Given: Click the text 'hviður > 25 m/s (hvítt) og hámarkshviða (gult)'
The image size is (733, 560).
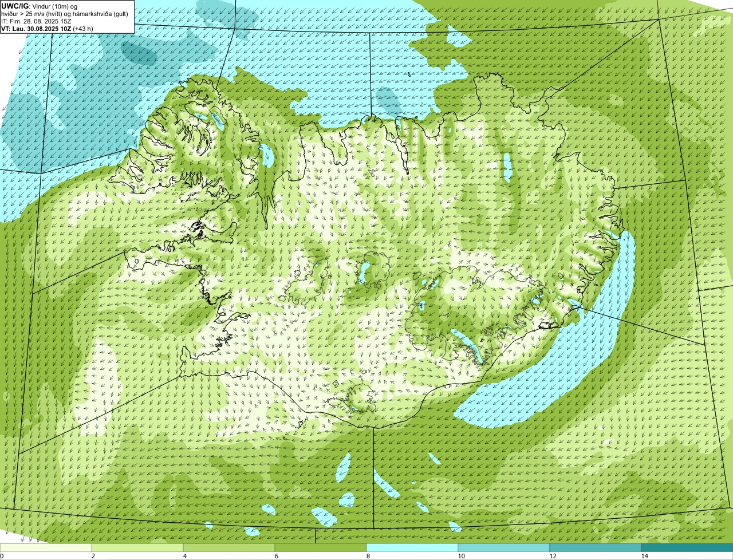Looking at the screenshot, I should (x=65, y=13).
